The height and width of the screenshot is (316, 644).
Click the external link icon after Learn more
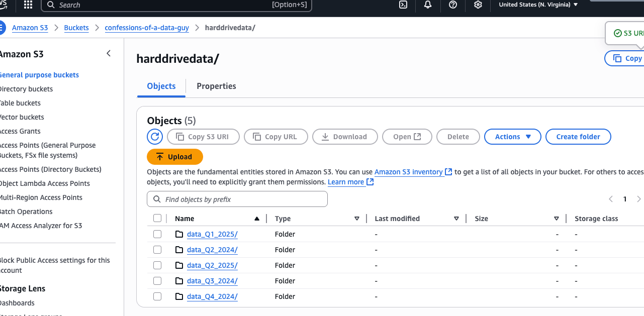pos(370,182)
